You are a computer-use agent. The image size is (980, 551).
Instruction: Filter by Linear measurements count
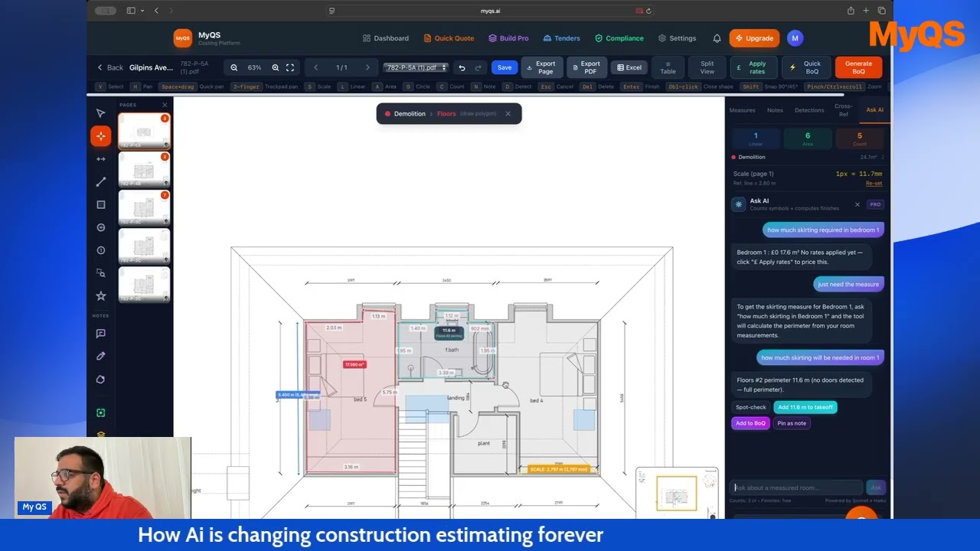(756, 139)
